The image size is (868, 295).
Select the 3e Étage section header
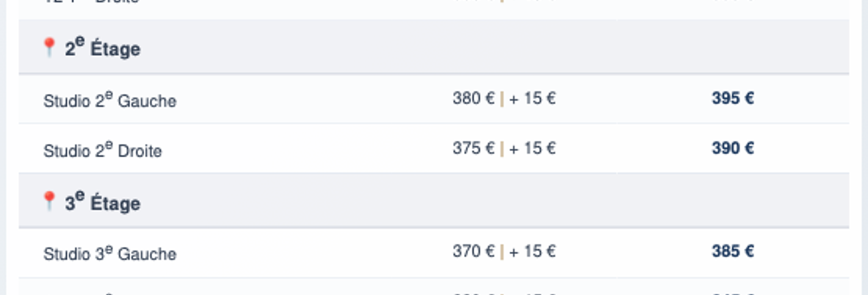434,201
